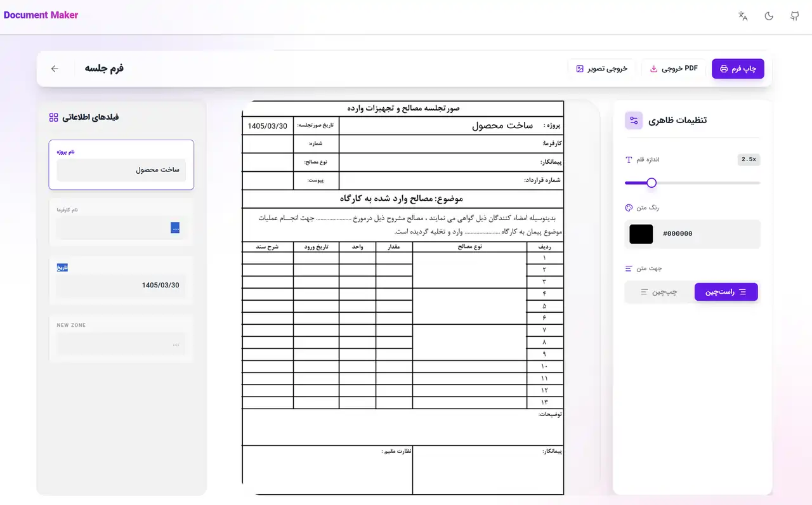Image resolution: width=812 pixels, height=505 pixels.
Task: Click the 1405/03/30 date cell in the form
Action: [x=267, y=126]
